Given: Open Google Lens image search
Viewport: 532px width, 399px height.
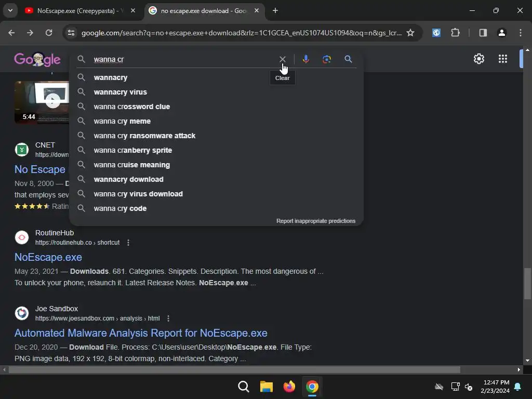Looking at the screenshot, I should [x=327, y=59].
